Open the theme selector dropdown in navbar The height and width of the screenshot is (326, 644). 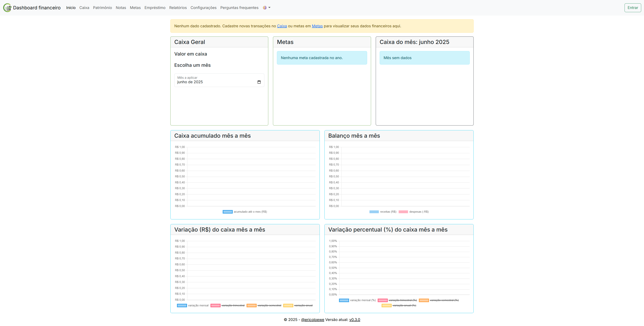pyautogui.click(x=267, y=8)
